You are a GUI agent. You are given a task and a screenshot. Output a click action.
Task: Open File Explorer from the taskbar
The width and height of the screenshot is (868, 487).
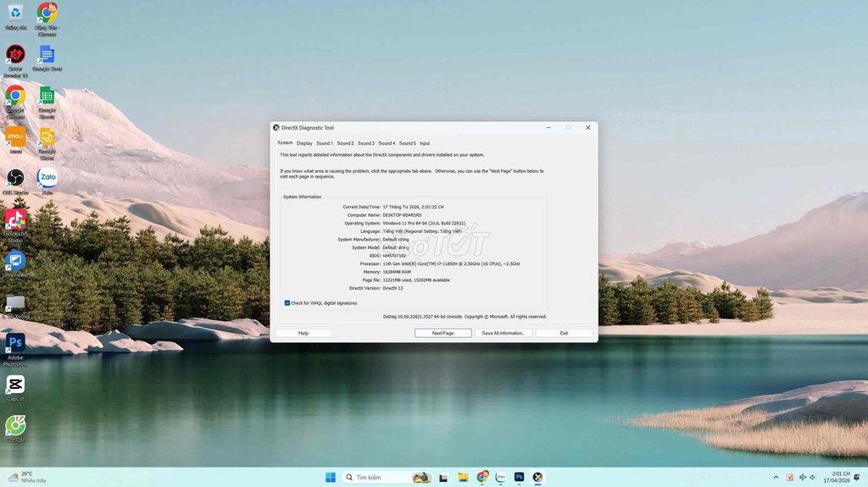coord(463,477)
